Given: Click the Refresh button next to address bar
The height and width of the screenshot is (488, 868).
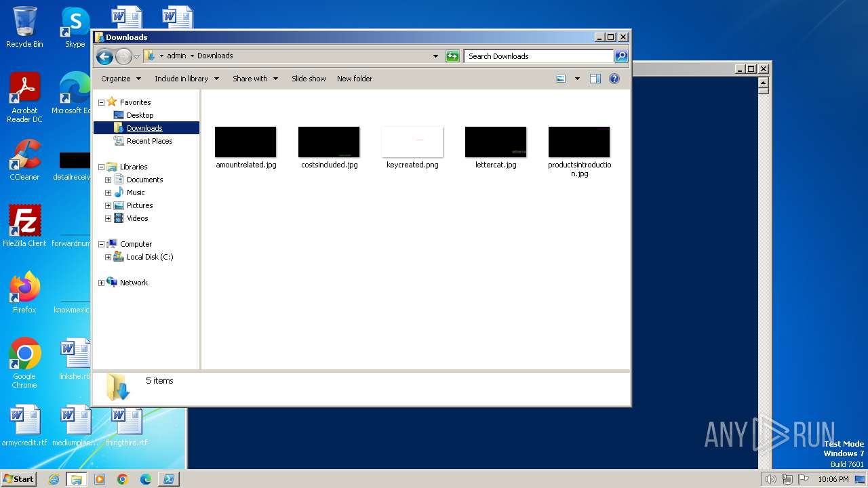Looking at the screenshot, I should (452, 56).
